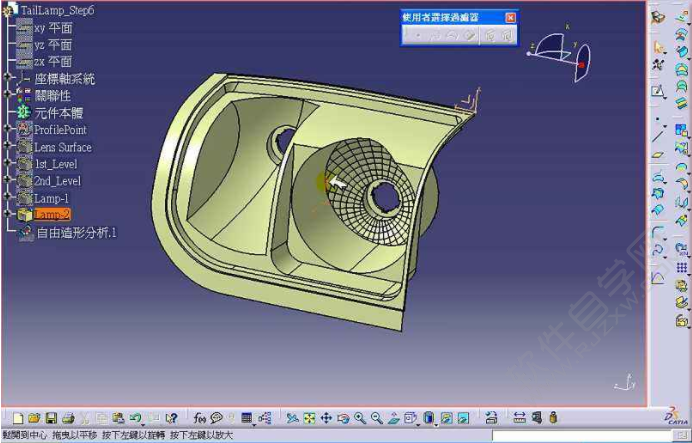Print the document with the printer icon
The height and width of the screenshot is (443, 692).
point(68,418)
